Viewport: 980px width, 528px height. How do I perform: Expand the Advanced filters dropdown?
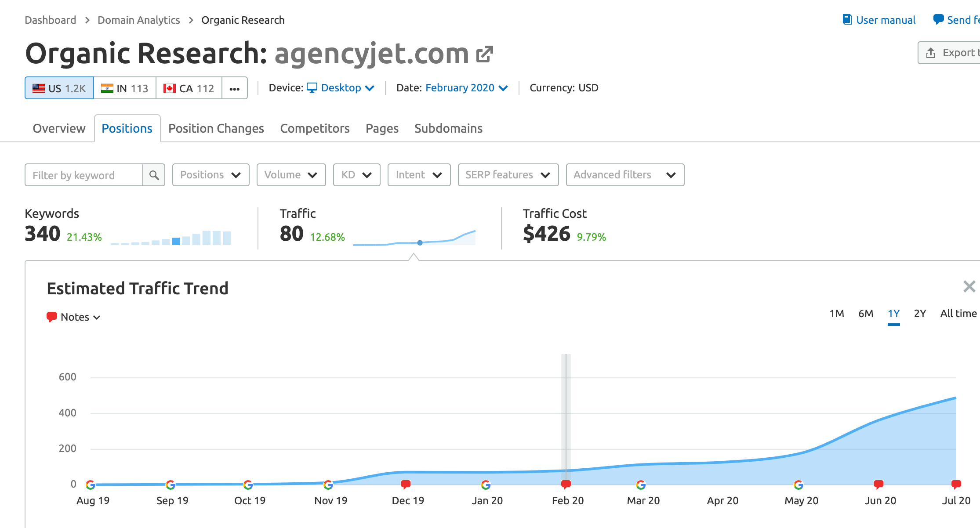point(625,175)
